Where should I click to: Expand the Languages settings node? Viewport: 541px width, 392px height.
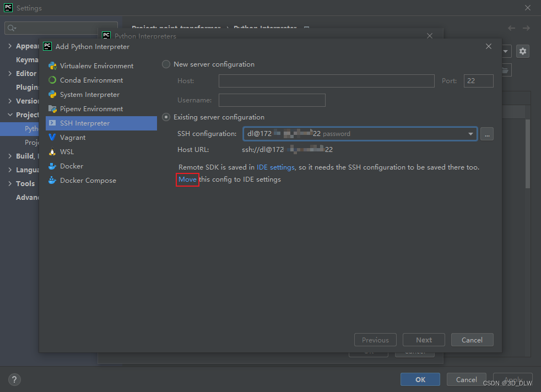pyautogui.click(x=10, y=170)
